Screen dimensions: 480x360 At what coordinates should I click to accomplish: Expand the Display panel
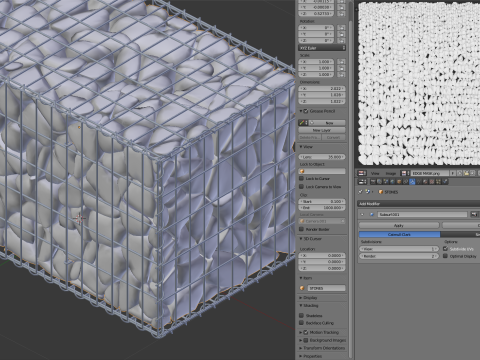pyautogui.click(x=301, y=297)
